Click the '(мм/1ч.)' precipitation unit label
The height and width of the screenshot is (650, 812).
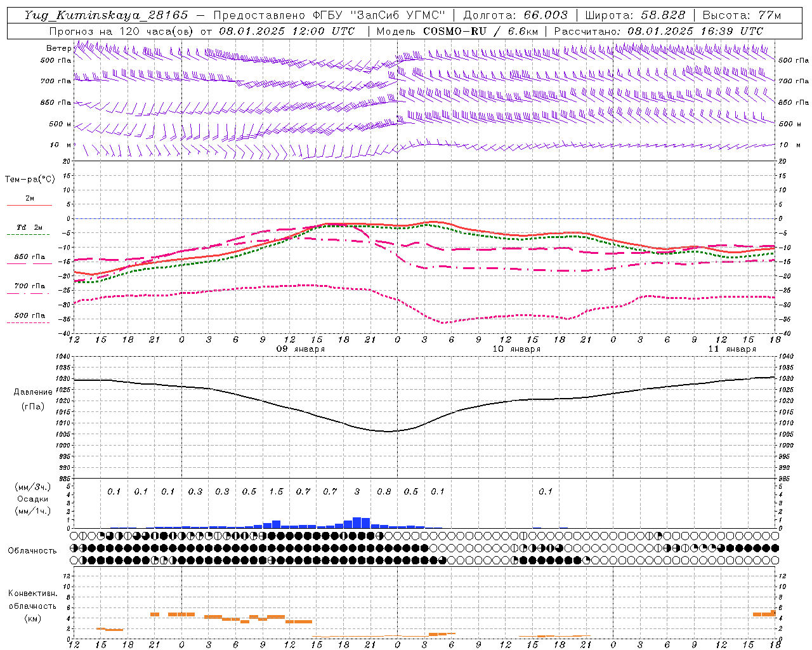pyautogui.click(x=32, y=511)
